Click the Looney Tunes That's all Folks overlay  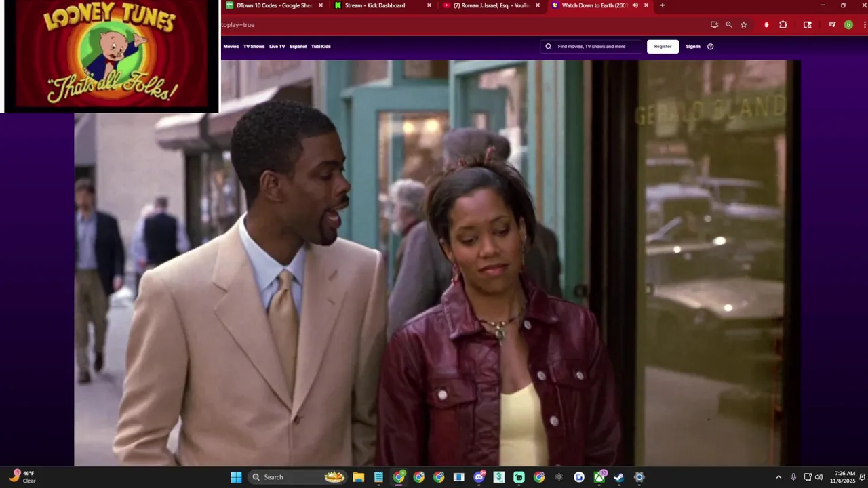(x=111, y=56)
